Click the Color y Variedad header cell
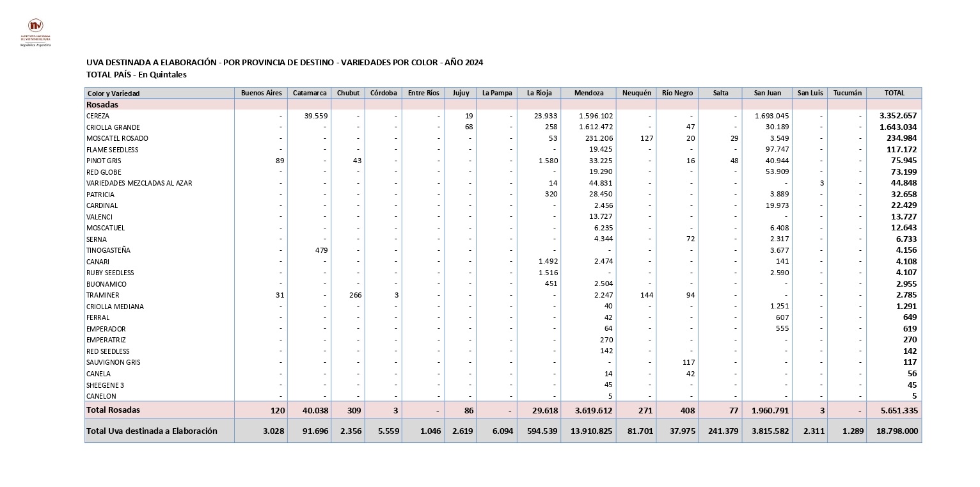 click(x=113, y=94)
